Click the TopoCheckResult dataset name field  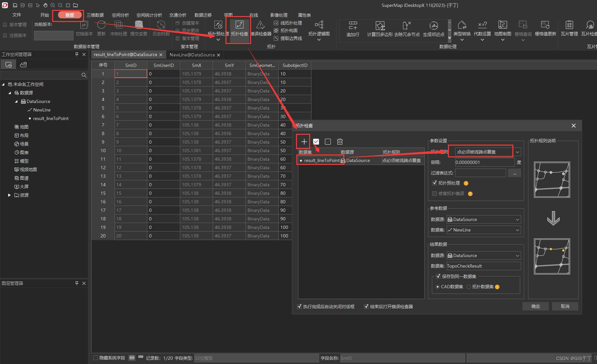tap(484, 266)
